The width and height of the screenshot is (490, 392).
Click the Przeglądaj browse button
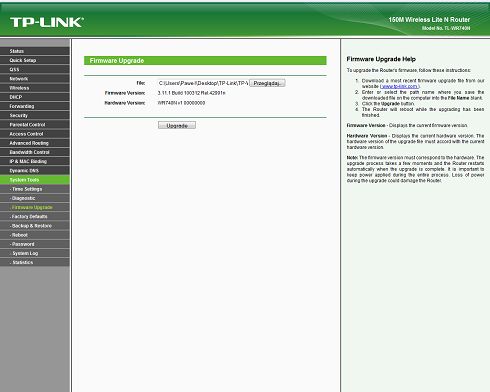(x=267, y=83)
